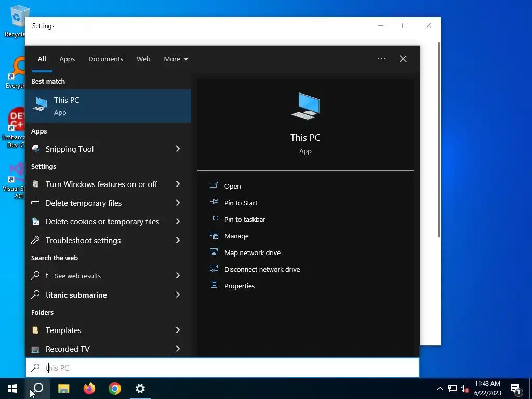Click the Map network drive icon

pos(214,252)
